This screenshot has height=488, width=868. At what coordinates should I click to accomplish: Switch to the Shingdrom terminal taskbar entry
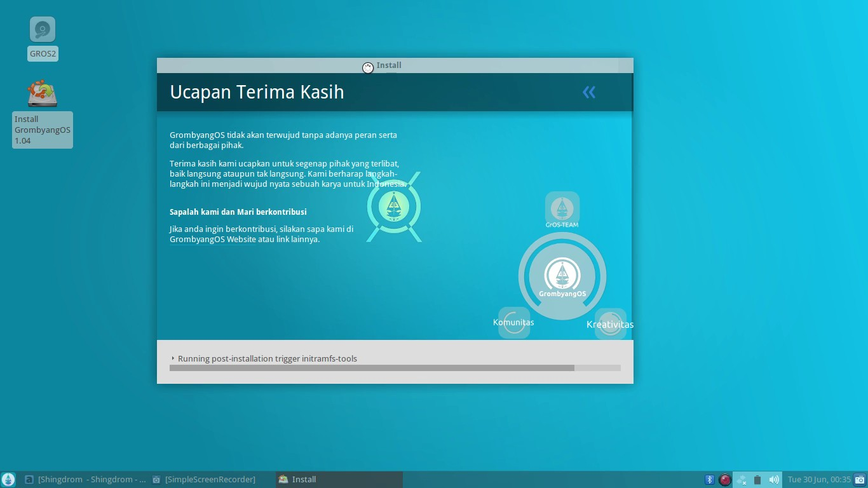pyautogui.click(x=85, y=480)
